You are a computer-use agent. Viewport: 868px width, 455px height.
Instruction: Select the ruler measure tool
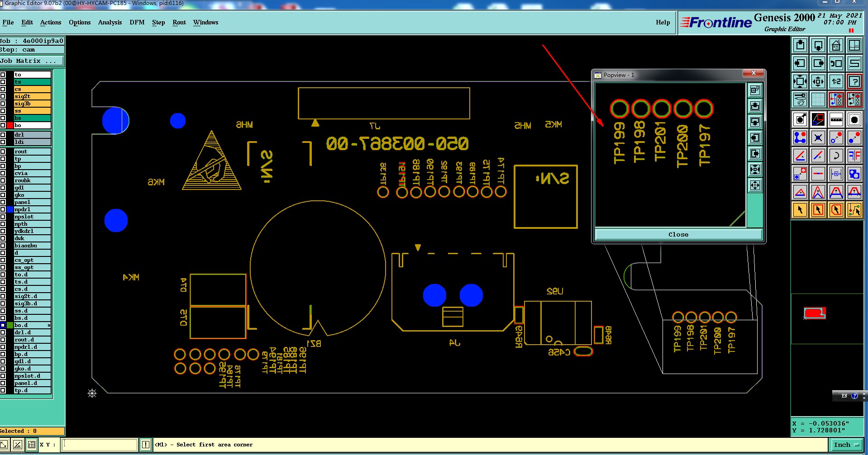click(x=836, y=119)
